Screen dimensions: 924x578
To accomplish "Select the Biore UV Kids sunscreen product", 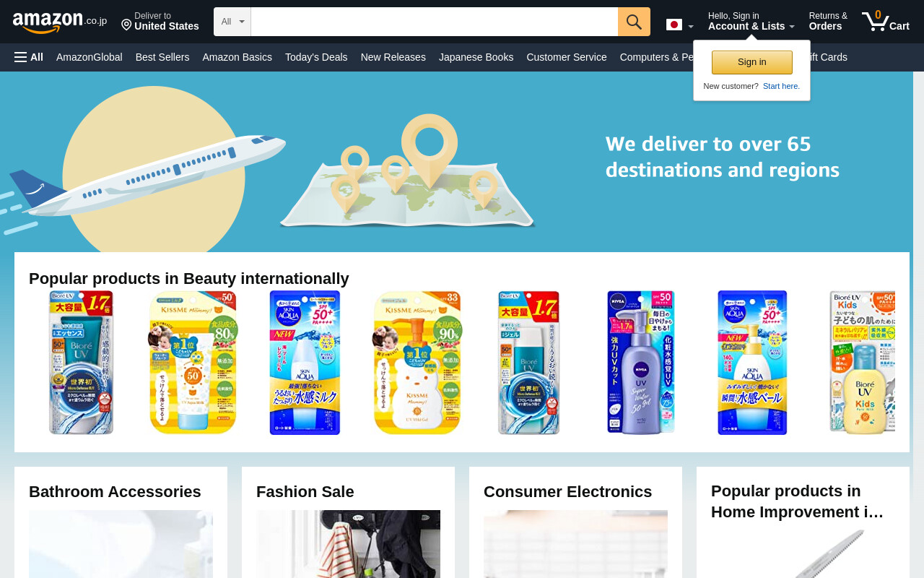I will click(862, 363).
